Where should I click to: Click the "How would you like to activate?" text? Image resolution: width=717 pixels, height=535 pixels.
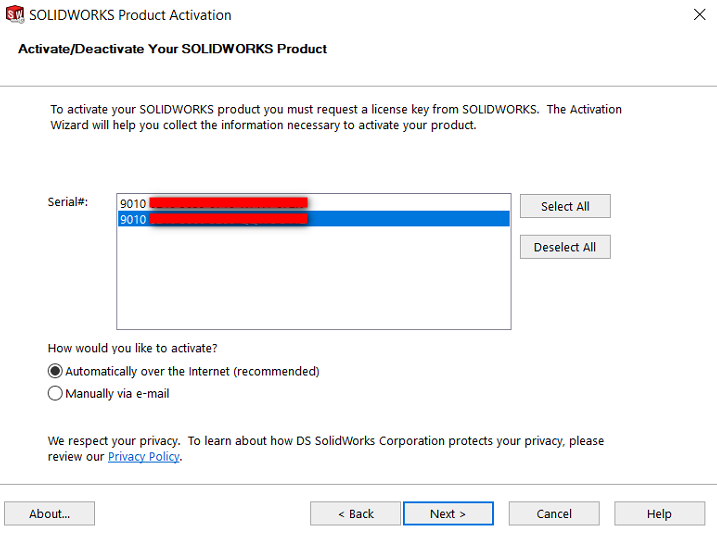pos(133,348)
